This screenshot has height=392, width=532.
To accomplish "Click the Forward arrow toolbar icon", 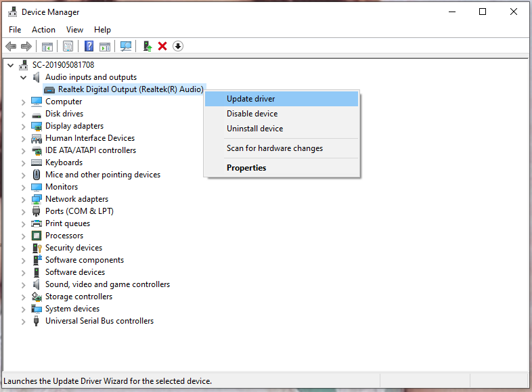I will 26,46.
